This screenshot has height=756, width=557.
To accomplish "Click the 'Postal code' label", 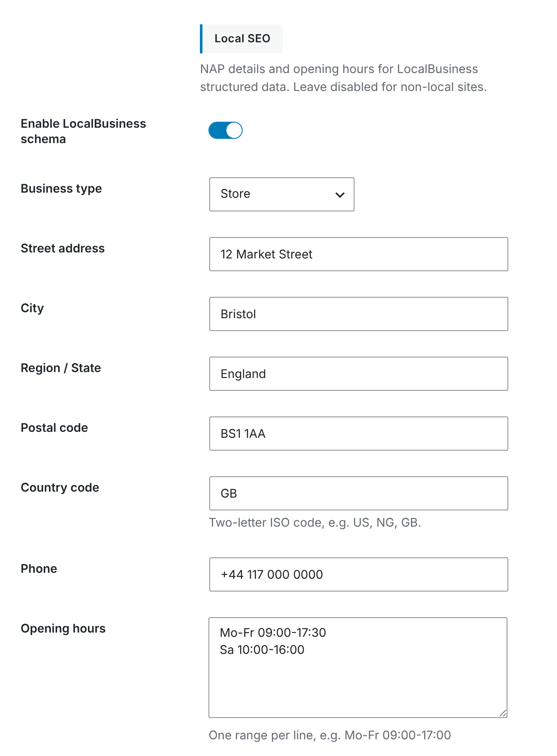I will 55,428.
